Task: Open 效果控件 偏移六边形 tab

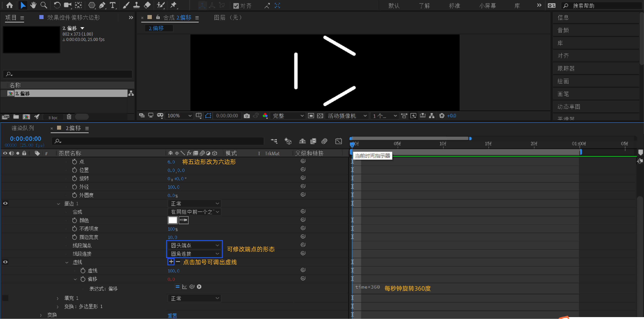Action: 73,18
